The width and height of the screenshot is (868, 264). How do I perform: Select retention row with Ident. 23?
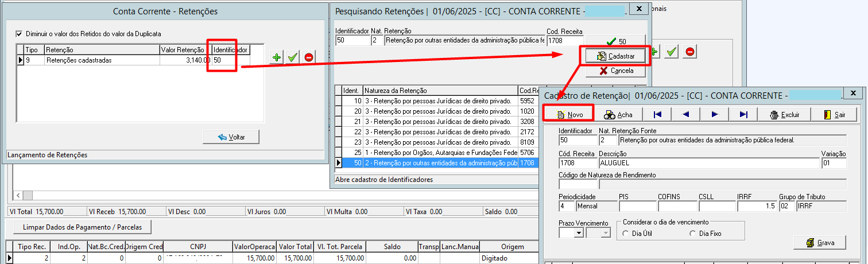coord(438,142)
